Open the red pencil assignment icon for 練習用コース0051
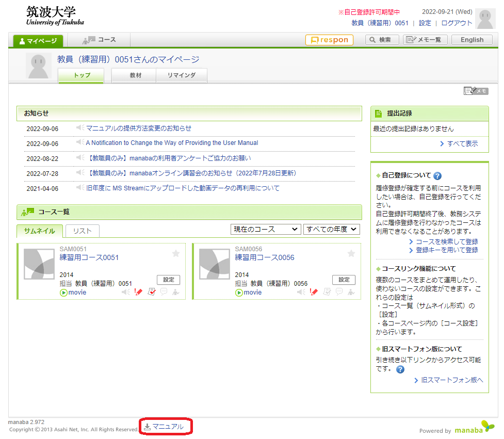504x439 pixels. tap(138, 292)
